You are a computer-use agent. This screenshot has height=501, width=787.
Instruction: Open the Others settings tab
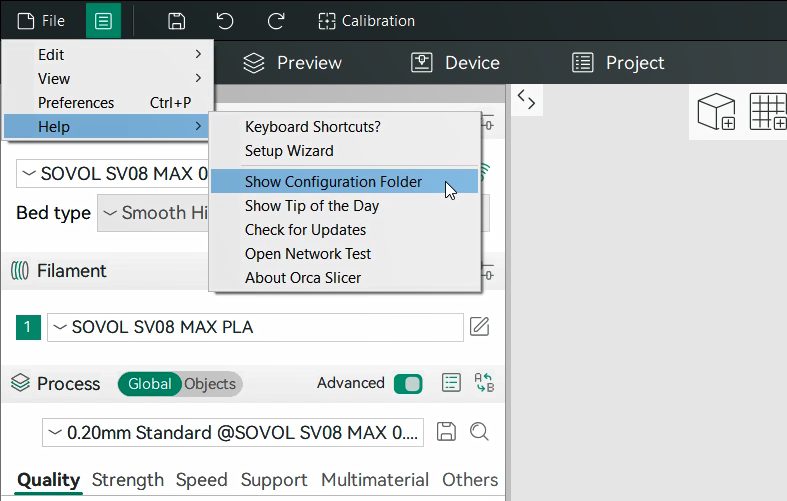pyautogui.click(x=470, y=480)
